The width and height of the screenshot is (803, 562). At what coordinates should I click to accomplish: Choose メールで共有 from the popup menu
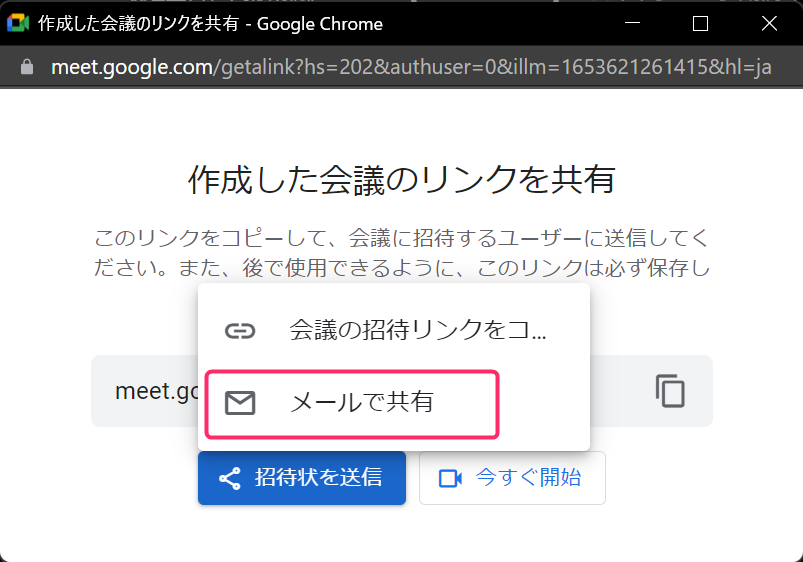(x=394, y=403)
